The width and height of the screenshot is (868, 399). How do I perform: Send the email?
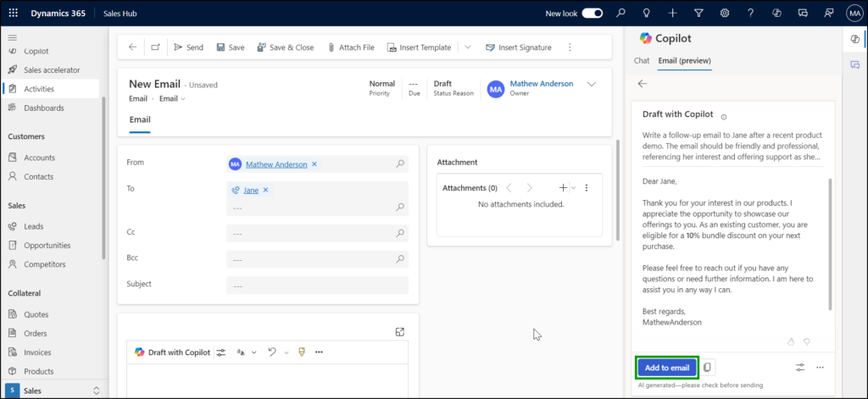pyautogui.click(x=189, y=47)
